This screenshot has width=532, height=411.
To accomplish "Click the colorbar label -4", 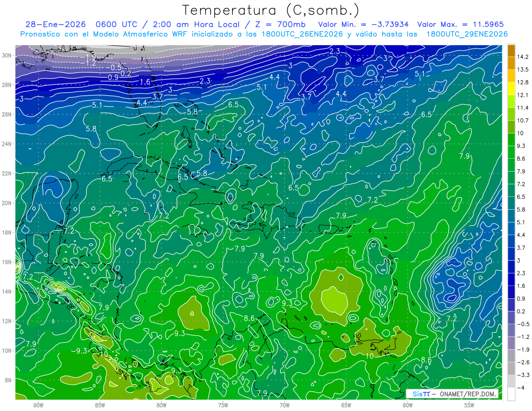I will click(521, 388).
